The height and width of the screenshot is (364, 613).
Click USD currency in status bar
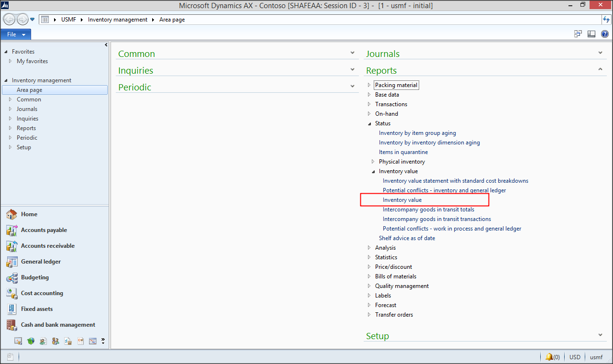click(x=575, y=357)
